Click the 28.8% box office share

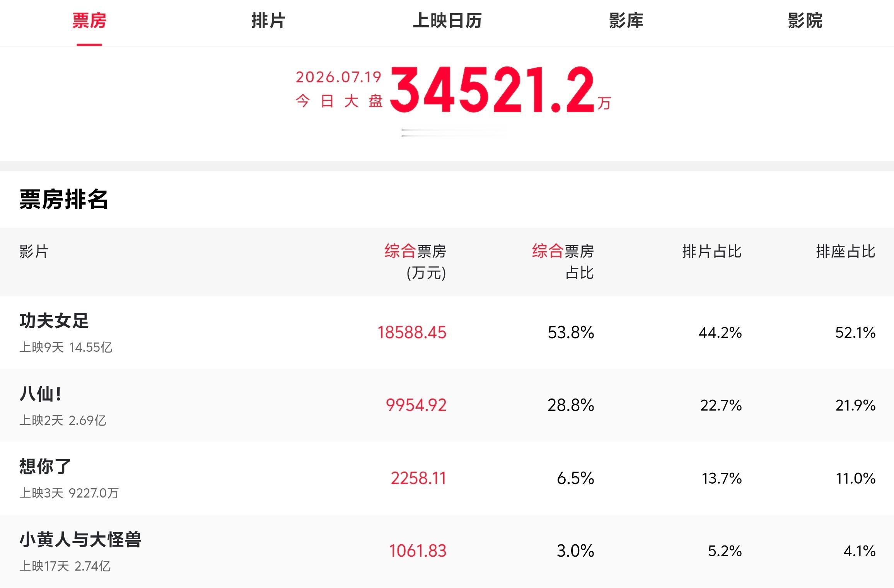pos(571,405)
